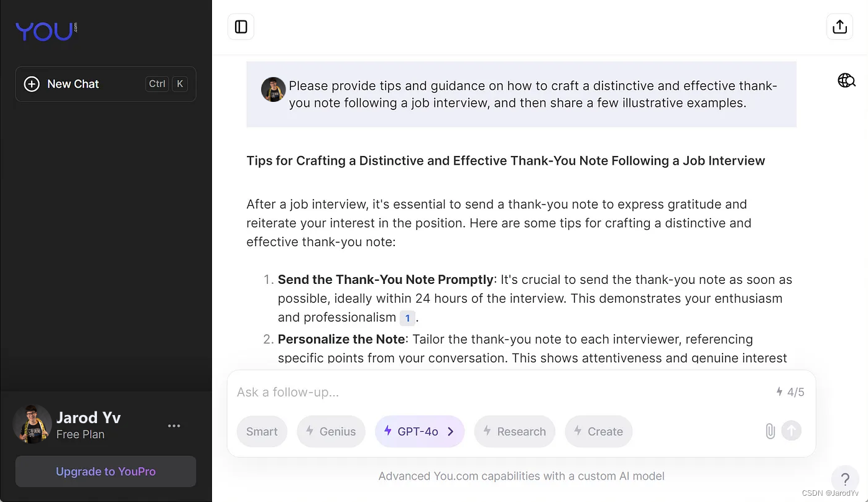This screenshot has width=868, height=502.
Task: Open the globe web search icon
Action: pos(846,80)
